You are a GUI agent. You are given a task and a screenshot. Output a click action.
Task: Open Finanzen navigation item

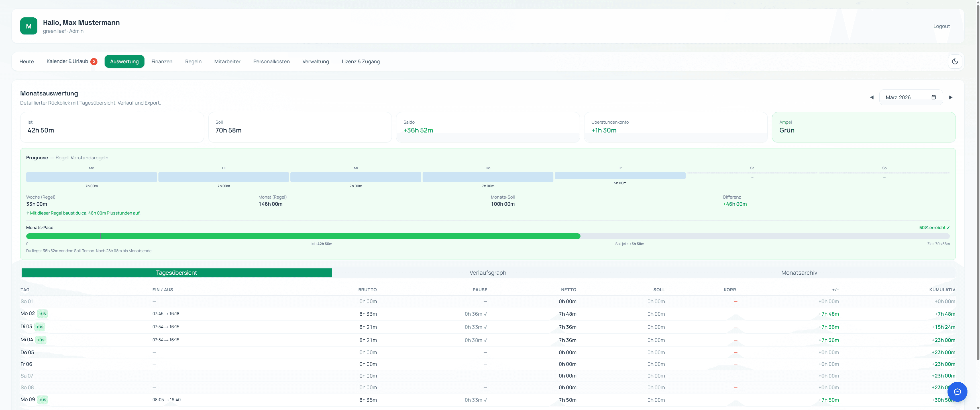click(162, 62)
